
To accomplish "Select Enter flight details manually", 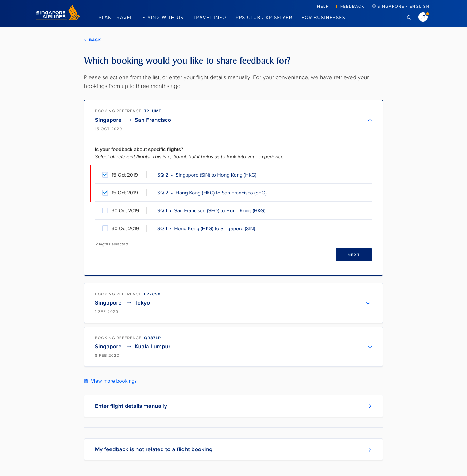I will tap(233, 406).
